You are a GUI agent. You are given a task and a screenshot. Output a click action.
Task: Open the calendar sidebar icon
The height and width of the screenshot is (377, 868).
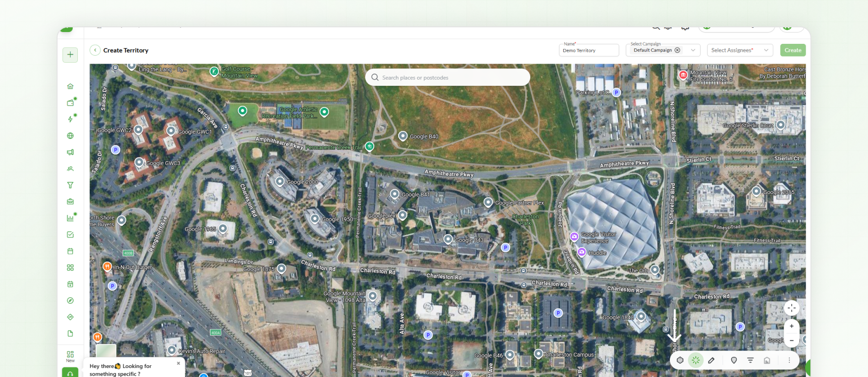pyautogui.click(x=70, y=251)
